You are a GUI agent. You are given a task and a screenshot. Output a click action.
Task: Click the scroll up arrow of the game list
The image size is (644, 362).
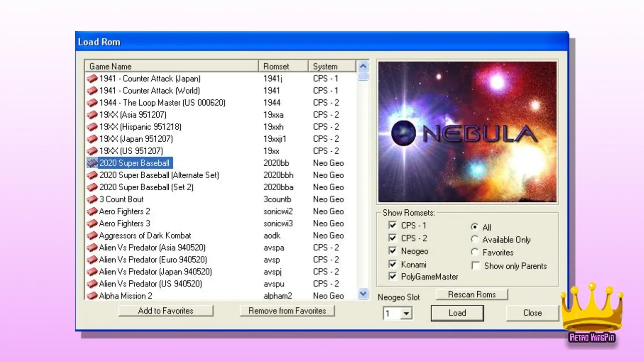point(364,66)
